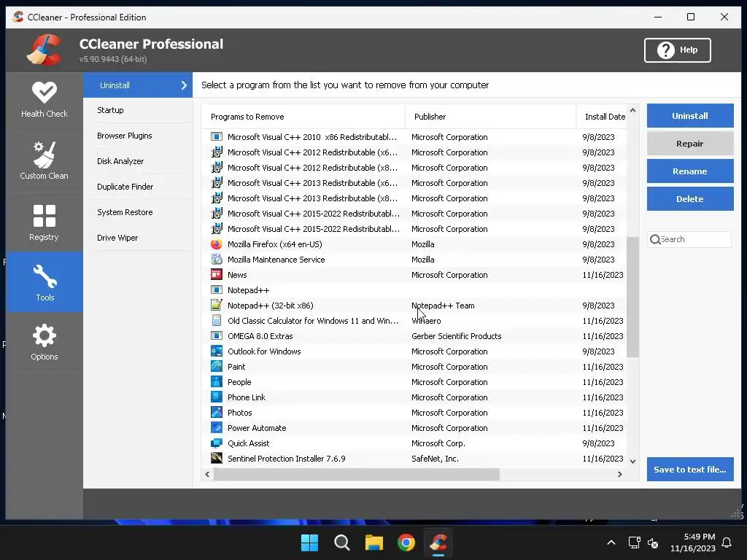The image size is (747, 560).
Task: Click the Sentinel Protection Installer icon
Action: coord(216,458)
